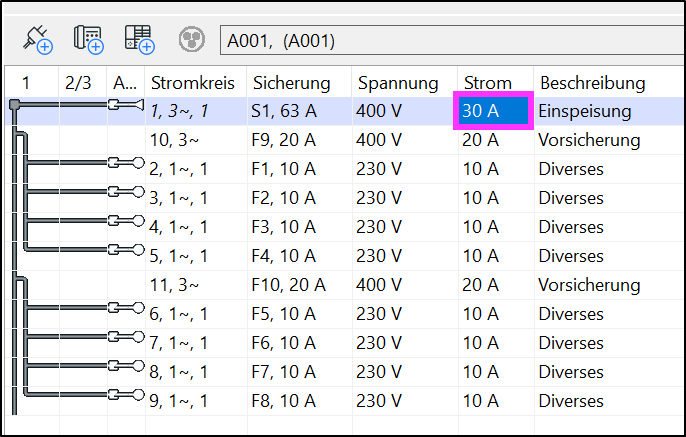Image resolution: width=686 pixels, height=437 pixels.
Task: Click the A001, (A001) text field
Action: point(452,41)
